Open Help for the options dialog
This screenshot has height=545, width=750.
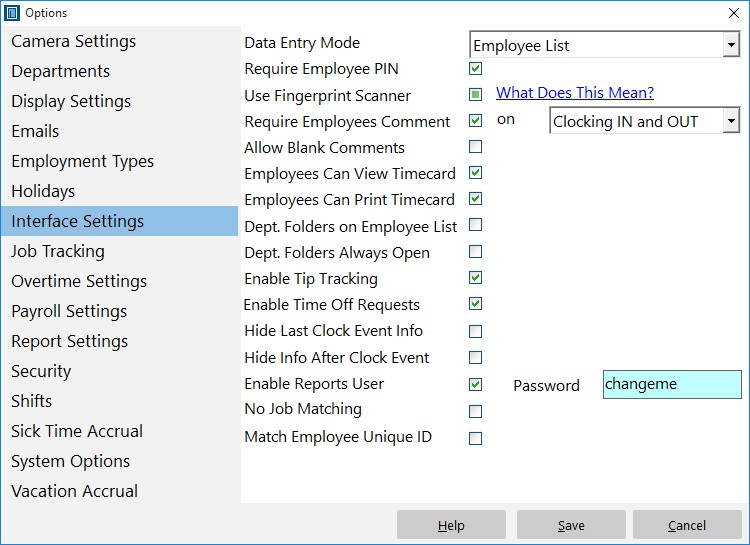pyautogui.click(x=451, y=525)
